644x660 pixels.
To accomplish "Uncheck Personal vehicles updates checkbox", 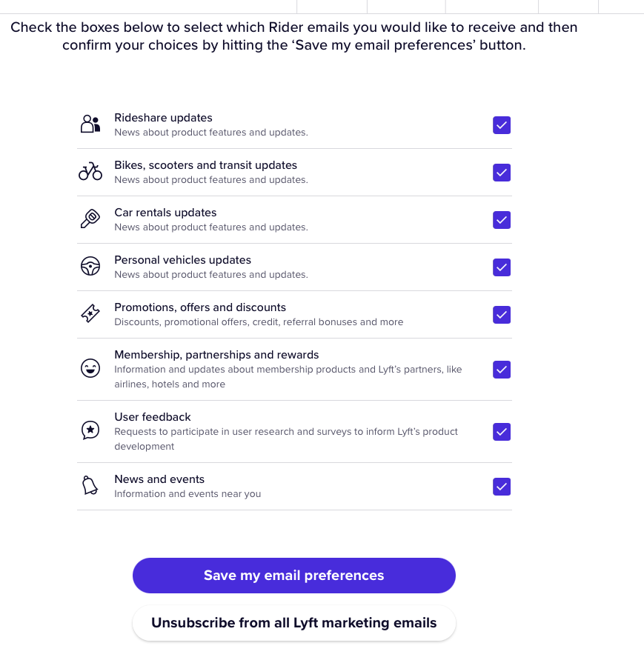I will point(502,267).
